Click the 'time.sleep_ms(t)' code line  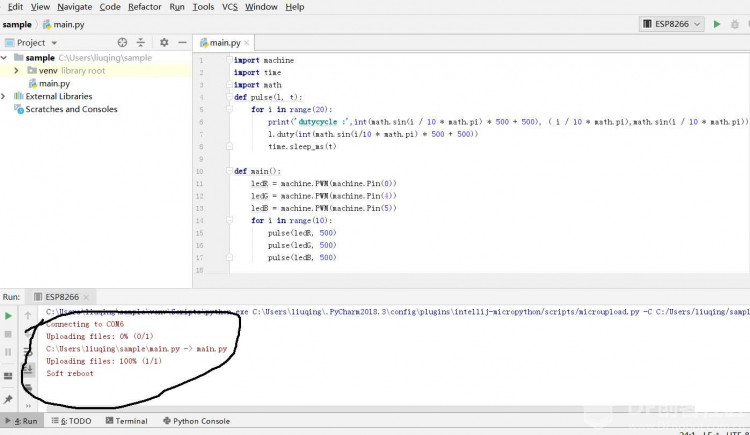point(302,146)
